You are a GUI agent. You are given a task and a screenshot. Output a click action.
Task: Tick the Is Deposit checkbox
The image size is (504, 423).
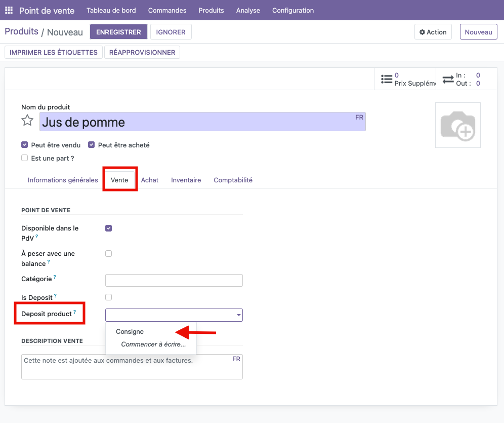(x=108, y=297)
